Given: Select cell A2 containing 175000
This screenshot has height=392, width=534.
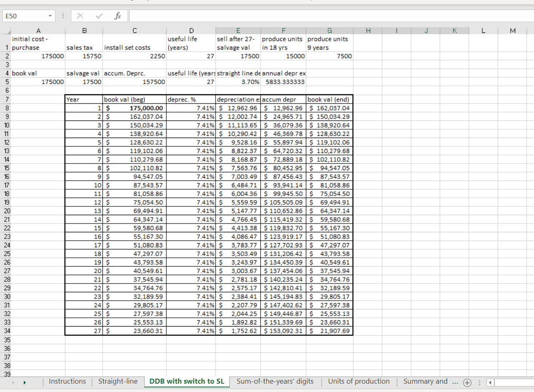Looking at the screenshot, I should (38, 56).
